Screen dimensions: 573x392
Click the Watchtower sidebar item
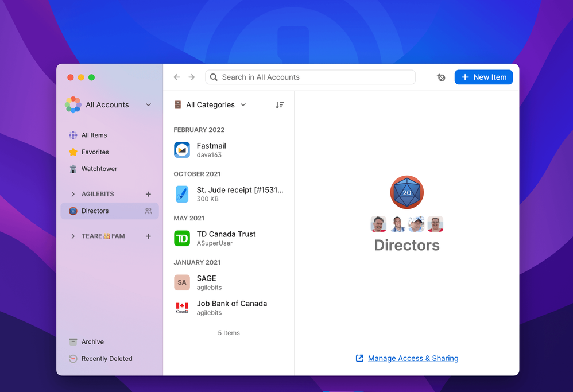[x=99, y=169]
